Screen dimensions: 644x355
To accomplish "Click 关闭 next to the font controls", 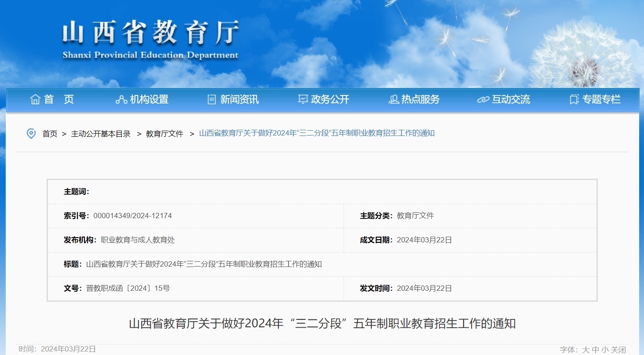I will (x=618, y=350).
